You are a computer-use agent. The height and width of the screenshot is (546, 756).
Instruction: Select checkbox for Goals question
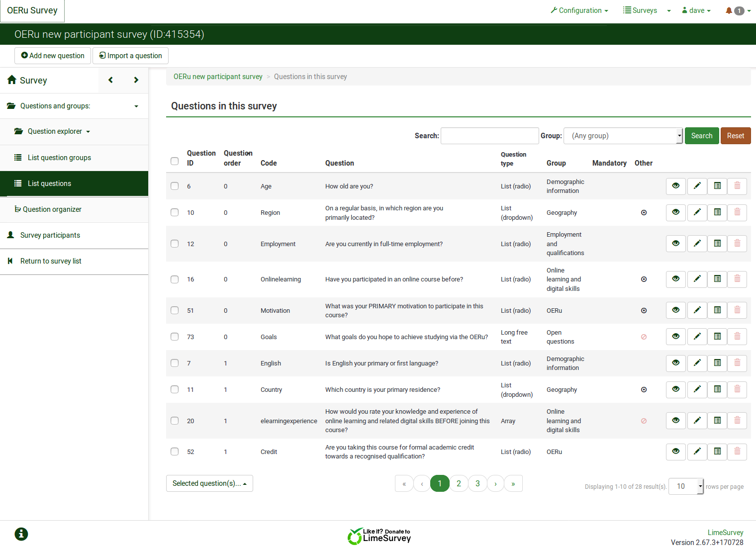(175, 337)
